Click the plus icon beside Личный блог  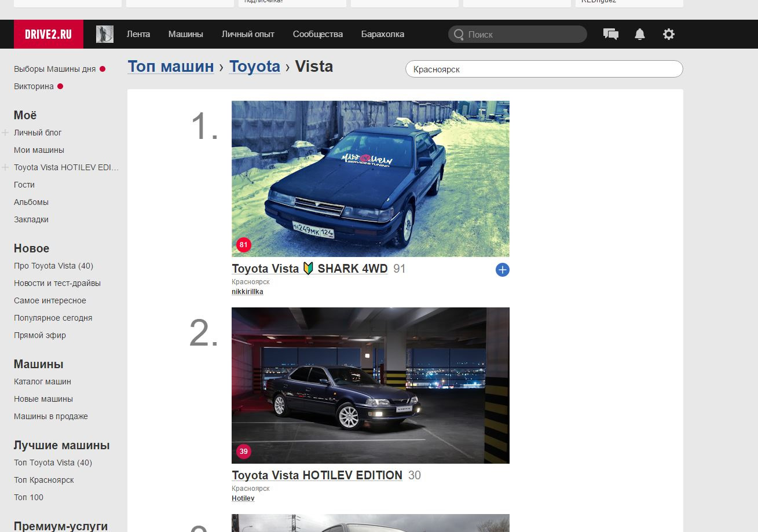[5, 133]
